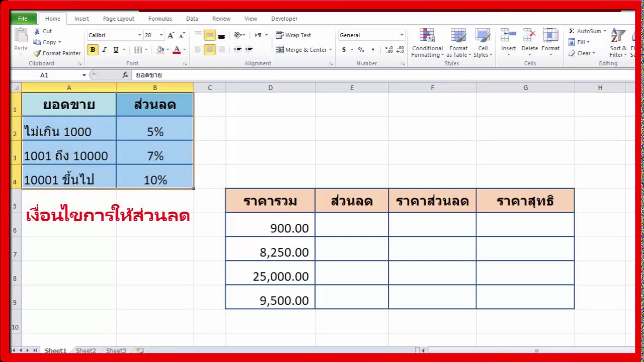This screenshot has width=644, height=362.
Task: Expand Merge & Center dropdown arrow
Action: click(x=330, y=50)
